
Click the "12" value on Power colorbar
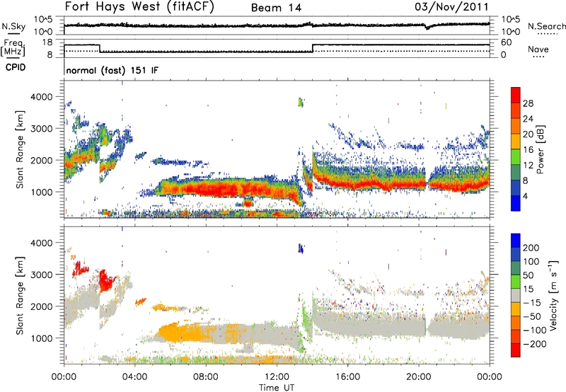point(528,166)
